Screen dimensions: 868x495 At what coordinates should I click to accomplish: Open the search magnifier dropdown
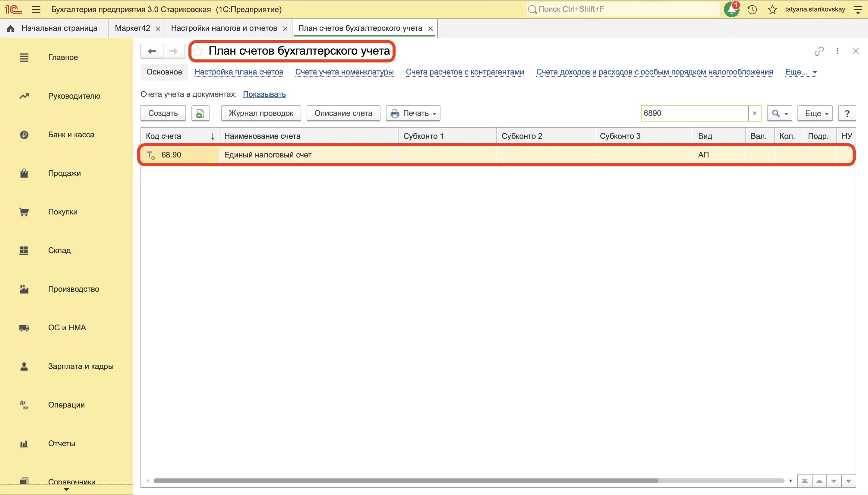pos(779,113)
